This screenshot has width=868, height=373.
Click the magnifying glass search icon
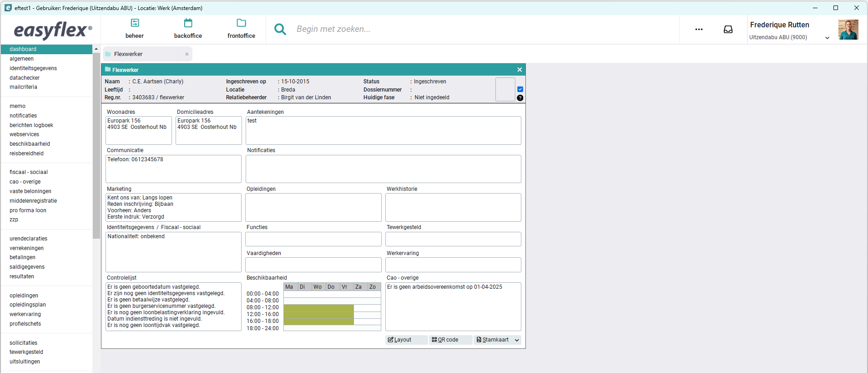[280, 29]
